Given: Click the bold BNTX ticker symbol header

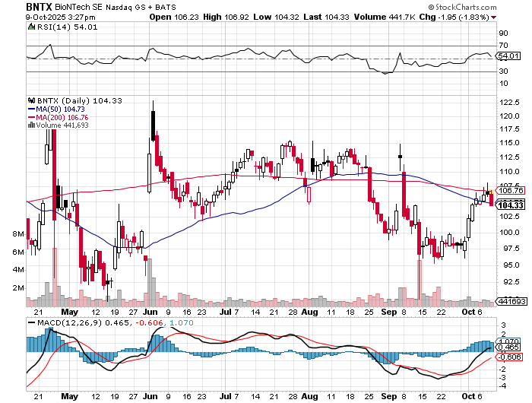Looking at the screenshot, I should click(x=39, y=7).
